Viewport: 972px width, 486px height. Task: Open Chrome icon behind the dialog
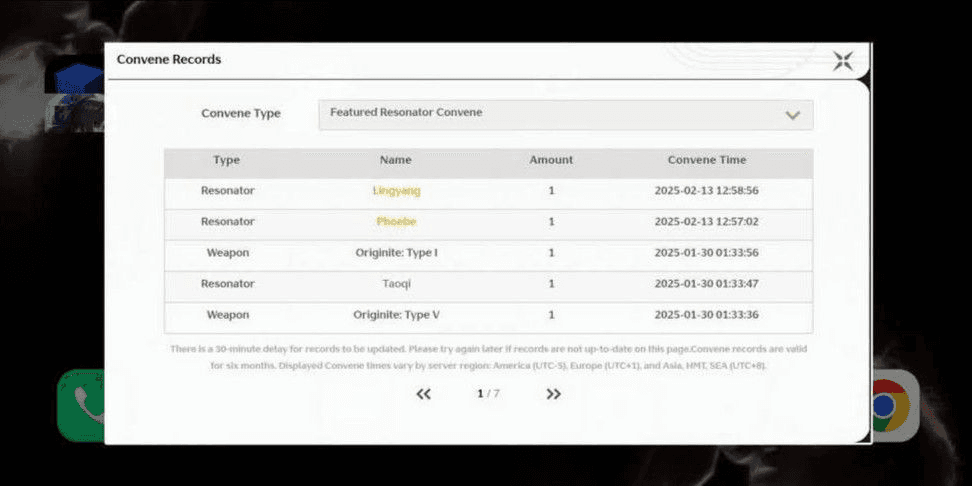coord(895,405)
